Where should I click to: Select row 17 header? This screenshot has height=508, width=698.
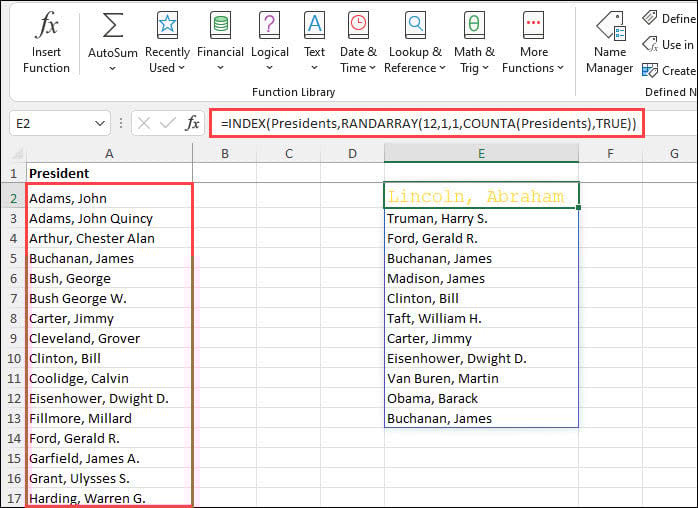(13, 498)
